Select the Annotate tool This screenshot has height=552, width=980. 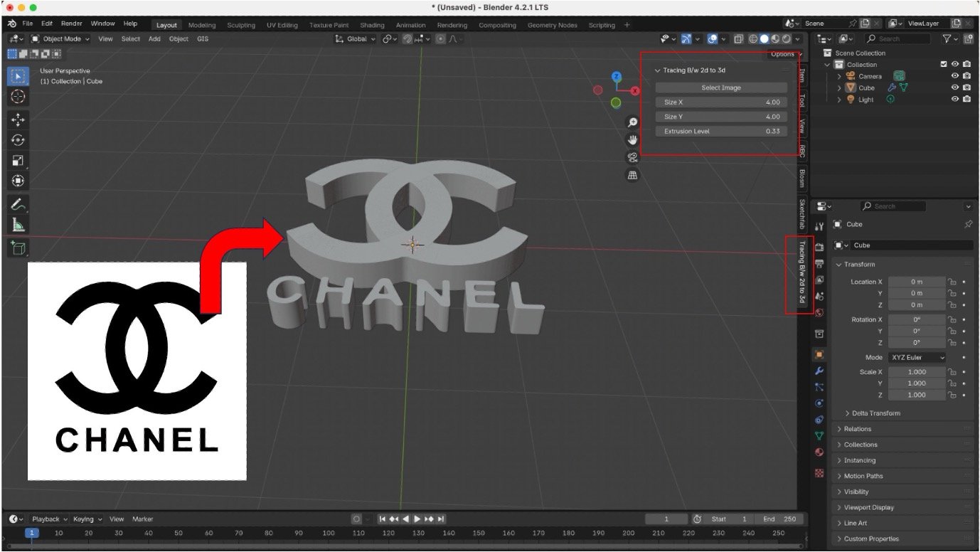[18, 205]
